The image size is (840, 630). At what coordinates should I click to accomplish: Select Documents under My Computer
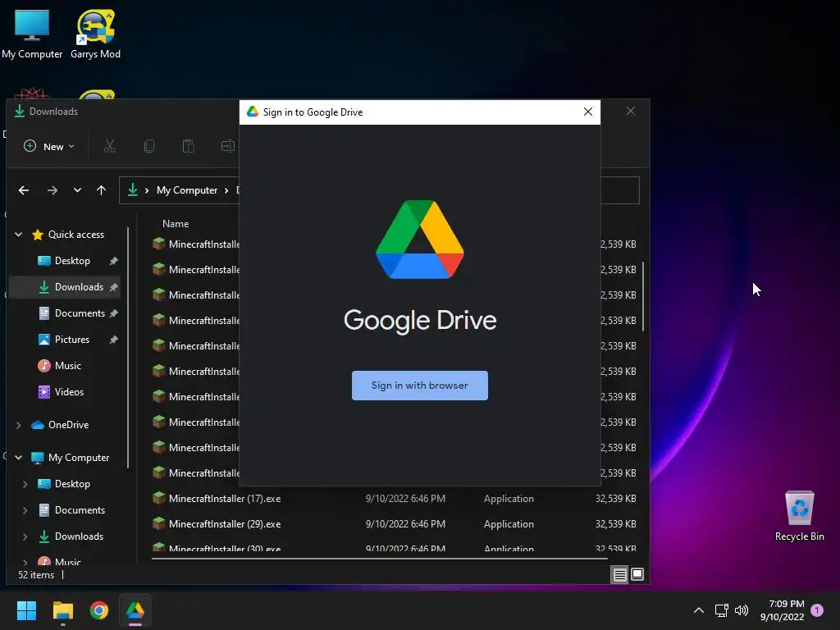pos(80,510)
